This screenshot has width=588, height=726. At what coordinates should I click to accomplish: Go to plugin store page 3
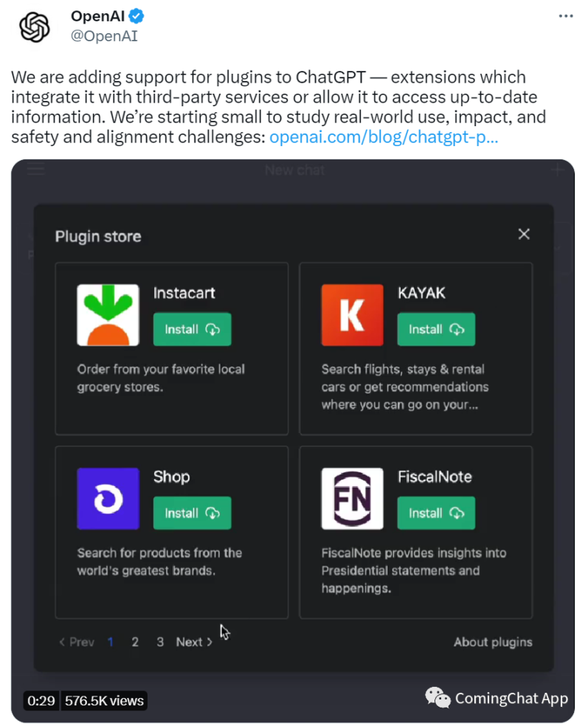coord(160,642)
